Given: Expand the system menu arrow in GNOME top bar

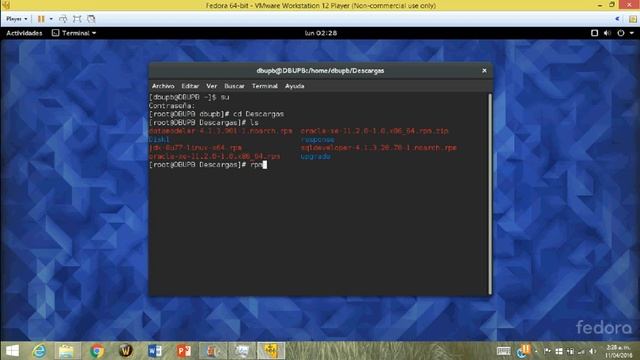Looking at the screenshot, I should (632, 33).
